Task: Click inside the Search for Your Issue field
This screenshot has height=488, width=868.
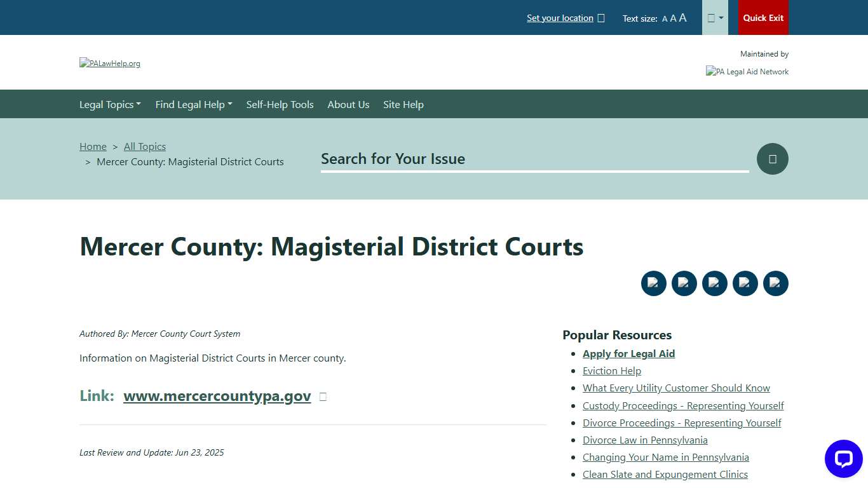Action: click(534, 159)
